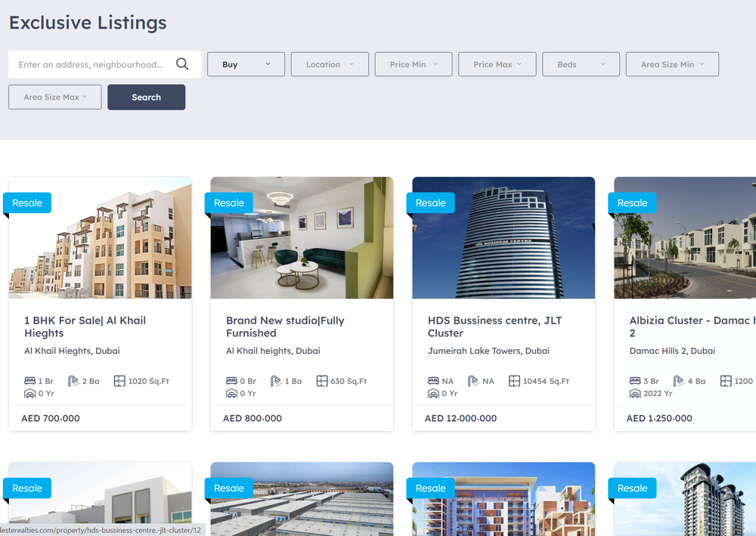Click the Jumeirah Lake Towers, Dubai address
The width and height of the screenshot is (756, 536).
[x=488, y=351]
